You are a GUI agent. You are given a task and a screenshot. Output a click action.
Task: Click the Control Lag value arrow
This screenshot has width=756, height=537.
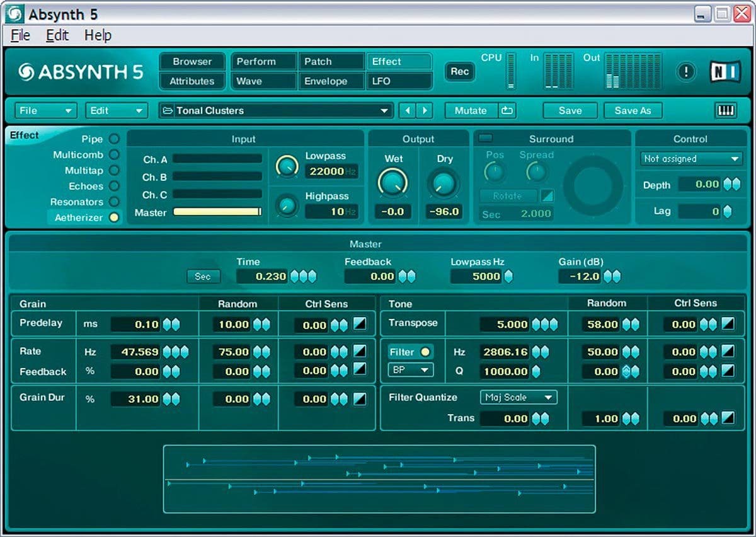coord(727,211)
